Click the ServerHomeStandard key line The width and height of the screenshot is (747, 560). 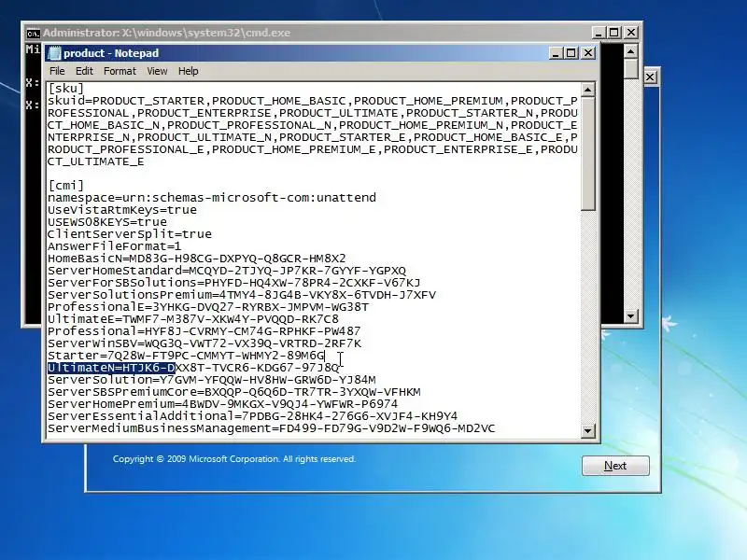click(x=227, y=271)
